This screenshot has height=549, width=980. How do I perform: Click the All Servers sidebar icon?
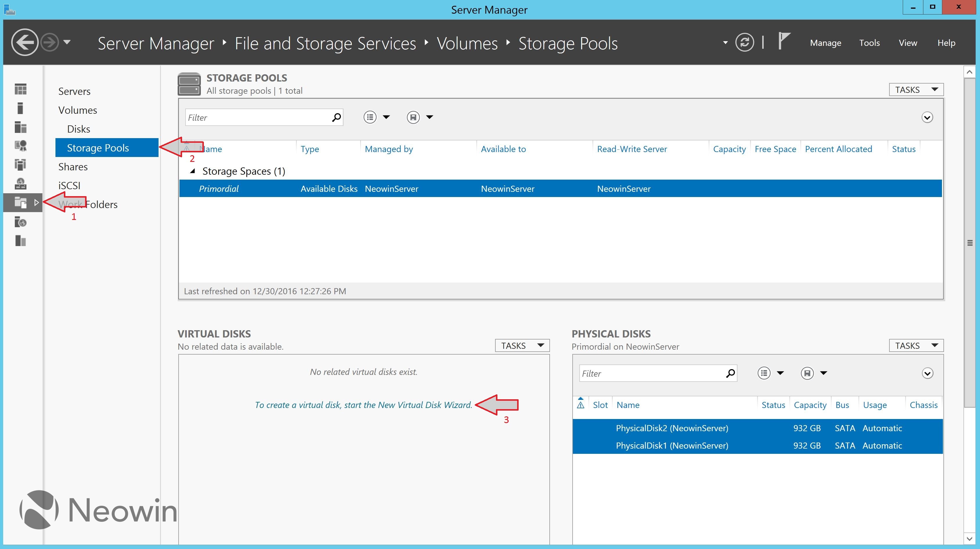coord(21,127)
